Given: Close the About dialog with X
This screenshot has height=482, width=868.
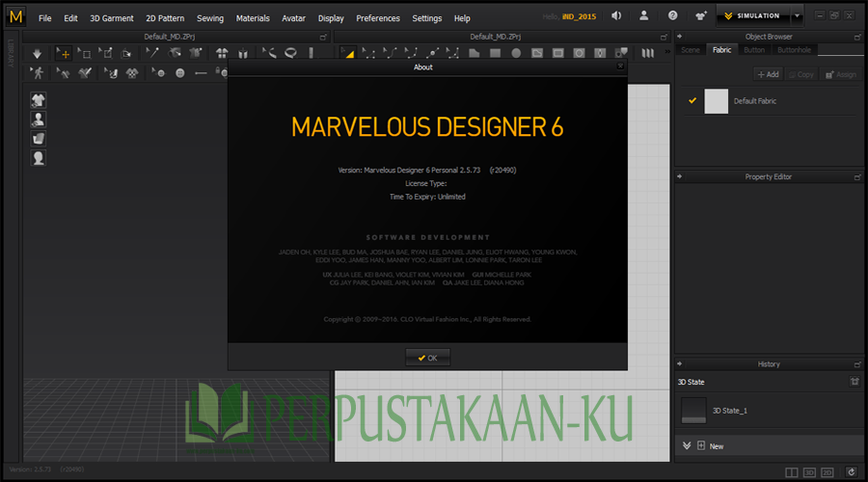Looking at the screenshot, I should 620,67.
